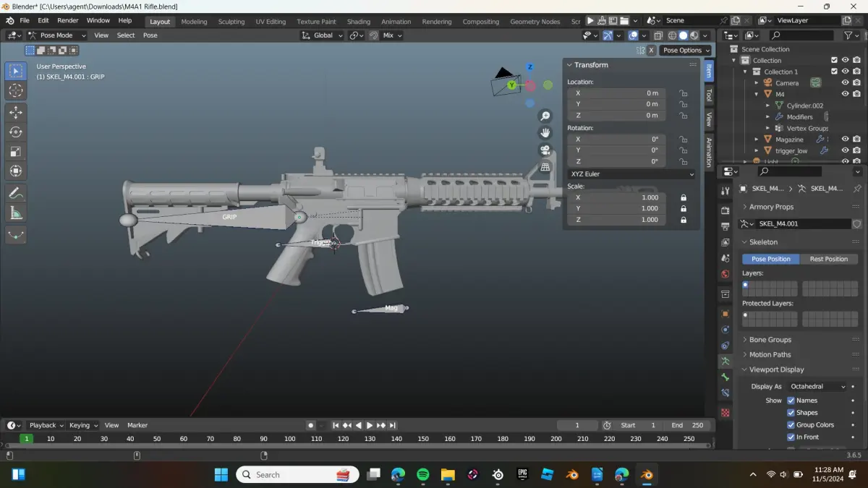Play the animation forward
This screenshot has width=868, height=488.
[x=370, y=425]
